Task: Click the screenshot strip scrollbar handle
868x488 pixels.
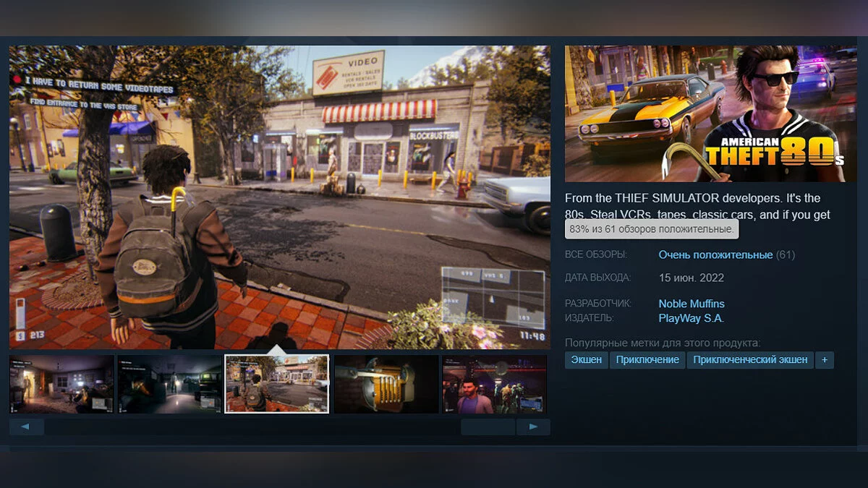Action: [x=488, y=427]
